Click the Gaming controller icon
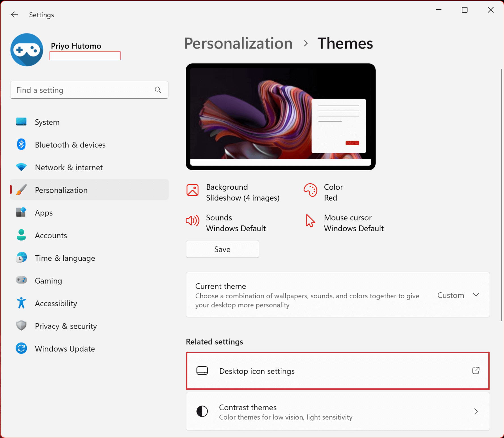The image size is (504, 438). [21, 280]
